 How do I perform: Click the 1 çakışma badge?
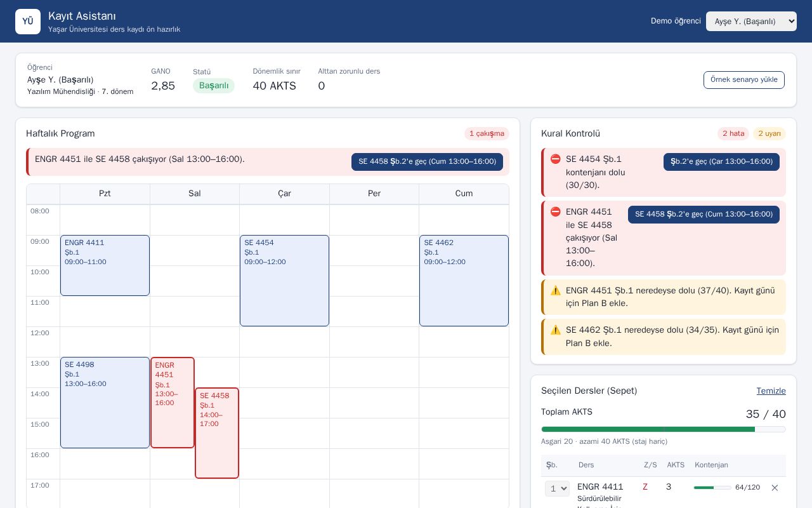point(487,133)
